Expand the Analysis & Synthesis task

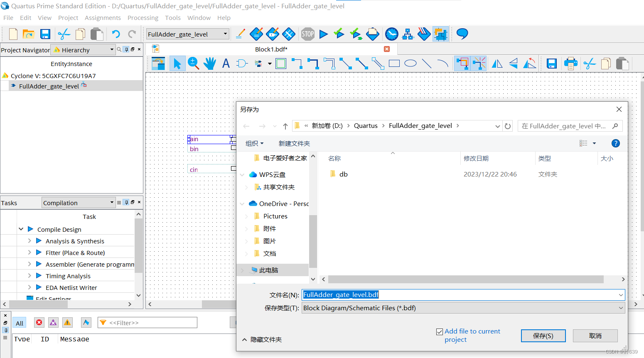(29, 241)
